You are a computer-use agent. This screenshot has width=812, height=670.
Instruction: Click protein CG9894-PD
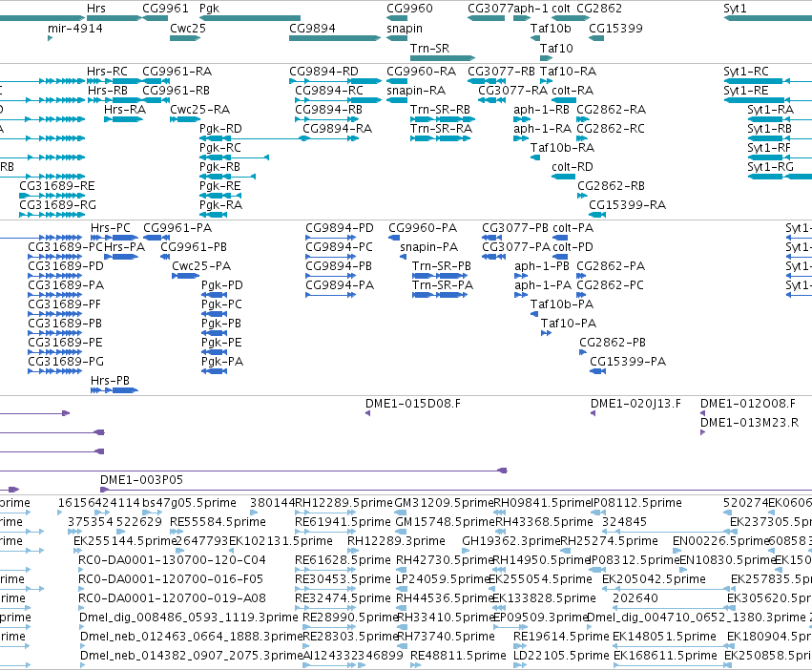tap(339, 228)
